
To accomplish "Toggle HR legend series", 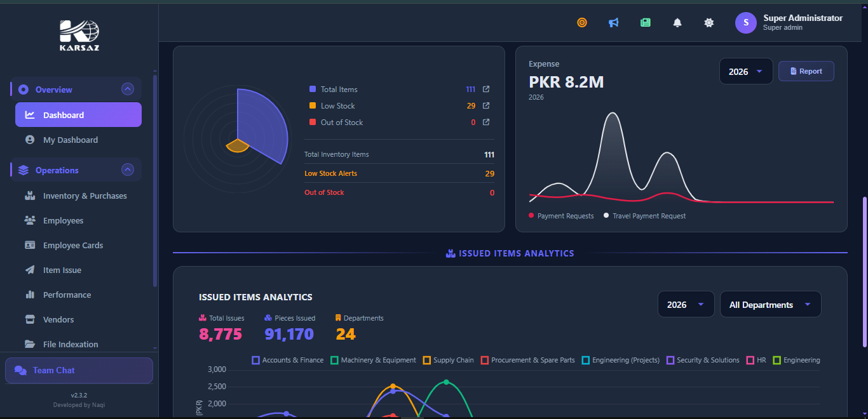I will click(756, 360).
